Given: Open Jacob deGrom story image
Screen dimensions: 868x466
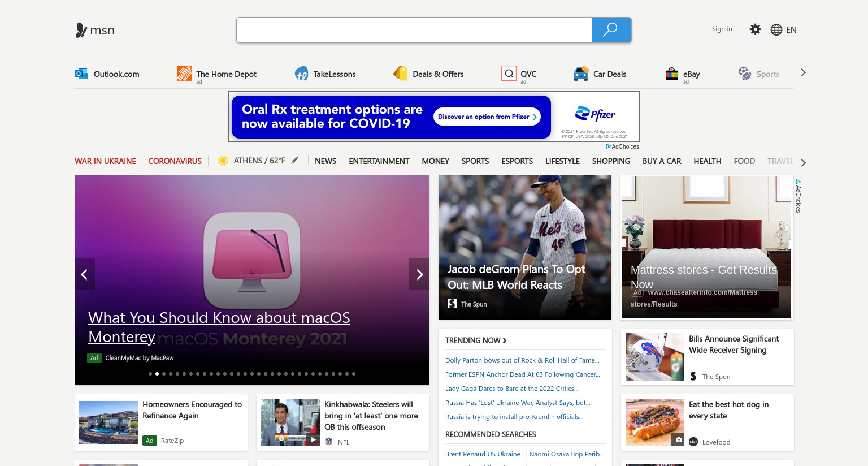Looking at the screenshot, I should (x=525, y=247).
